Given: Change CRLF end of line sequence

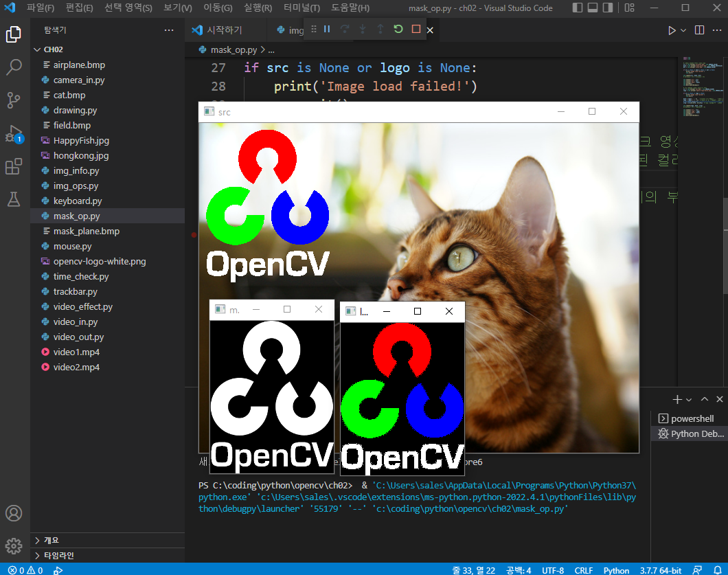Looking at the screenshot, I should click(x=584, y=570).
